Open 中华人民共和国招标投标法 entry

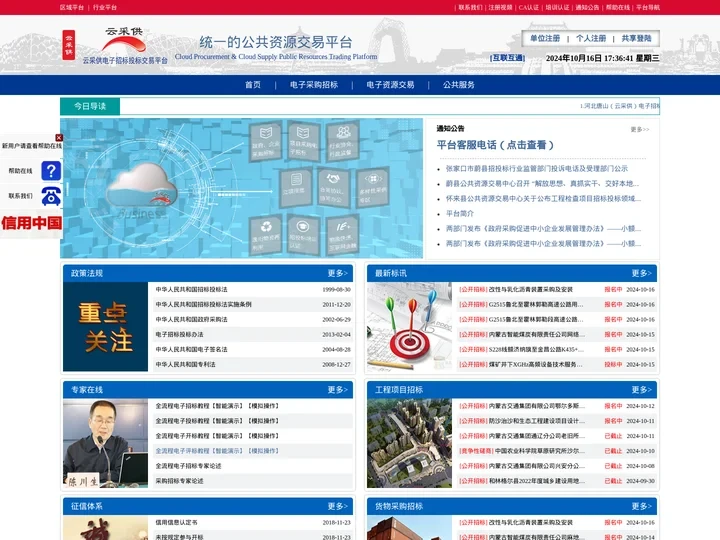coord(191,289)
